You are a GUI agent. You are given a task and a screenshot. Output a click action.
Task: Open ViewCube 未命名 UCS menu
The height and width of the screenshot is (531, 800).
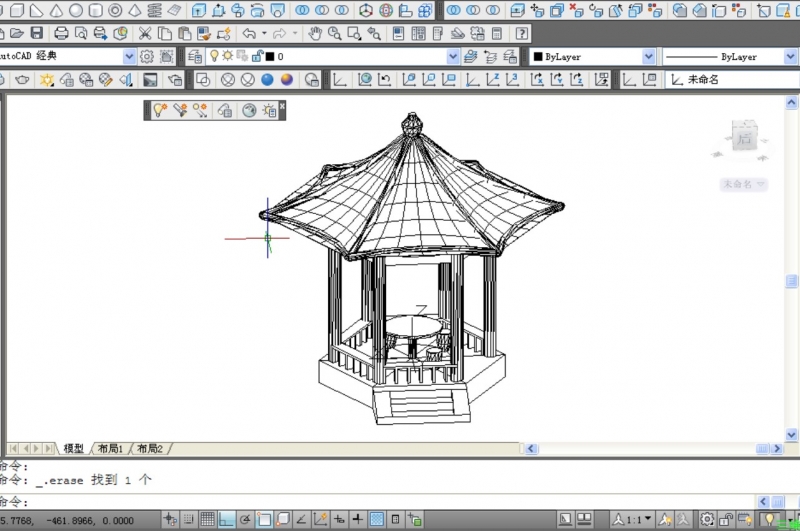pos(743,184)
